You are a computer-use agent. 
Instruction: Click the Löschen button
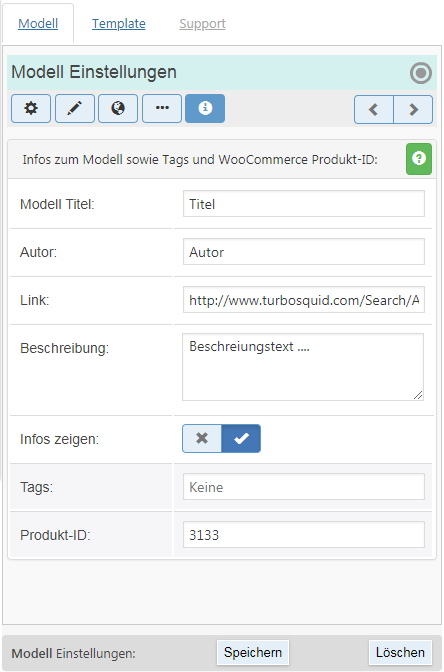pos(400,652)
